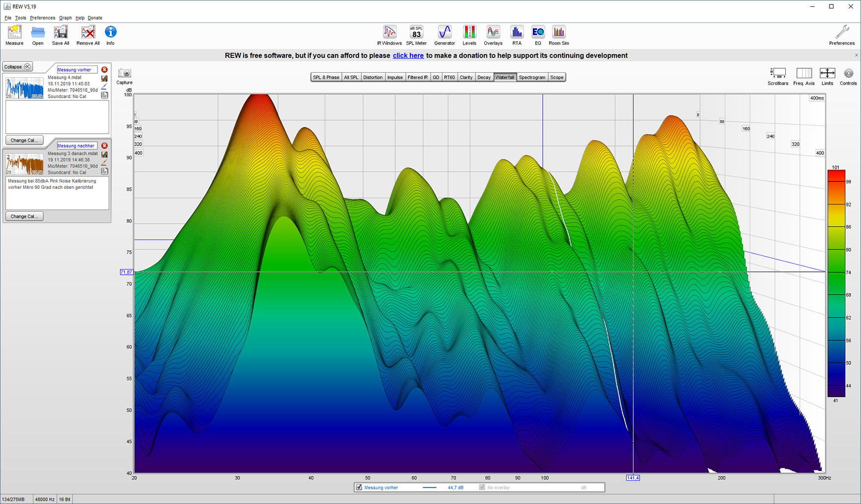The width and height of the screenshot is (861, 504).
Task: Click Change Cal for Messung nachher
Action: (x=24, y=216)
